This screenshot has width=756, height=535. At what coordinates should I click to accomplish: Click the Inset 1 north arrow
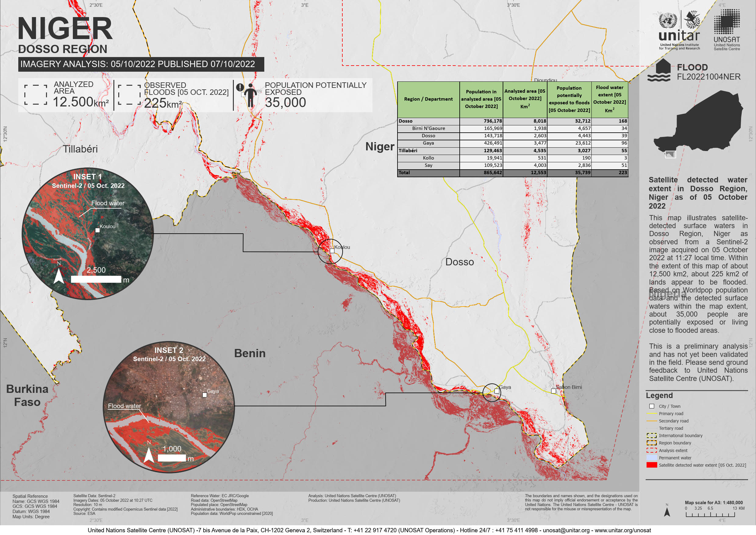pyautogui.click(x=59, y=276)
